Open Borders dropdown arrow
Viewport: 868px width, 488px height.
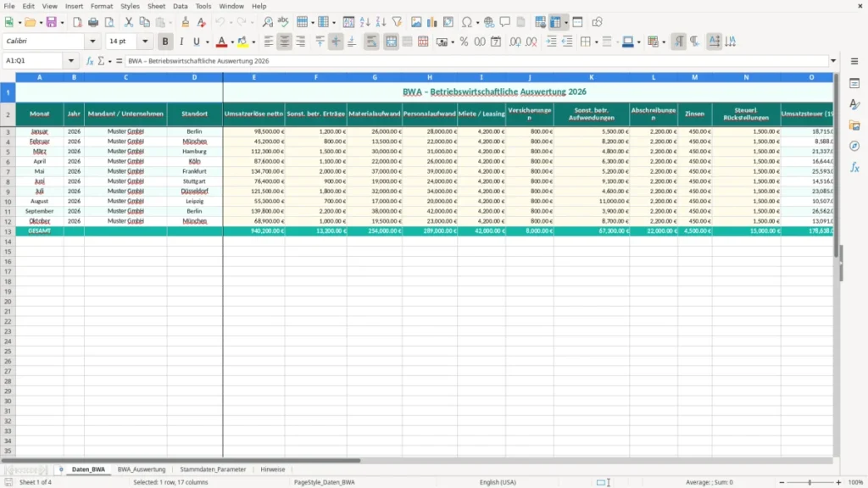[596, 42]
